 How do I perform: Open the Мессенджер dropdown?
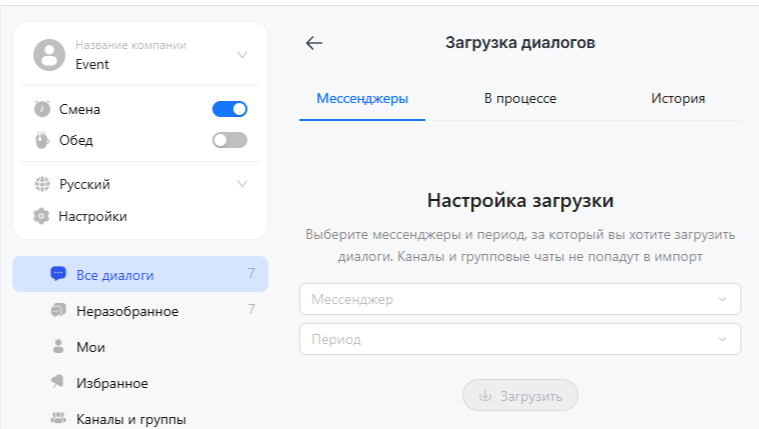point(519,299)
